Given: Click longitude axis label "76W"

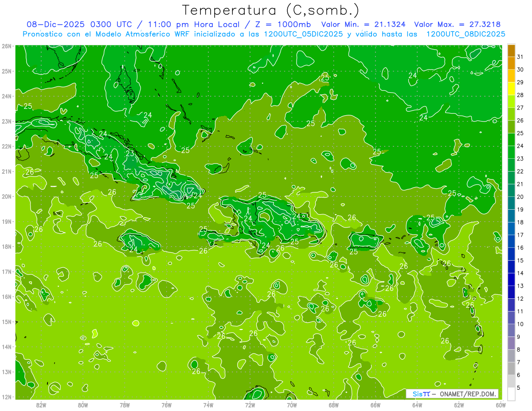Looking at the screenshot, I should tap(166, 405).
